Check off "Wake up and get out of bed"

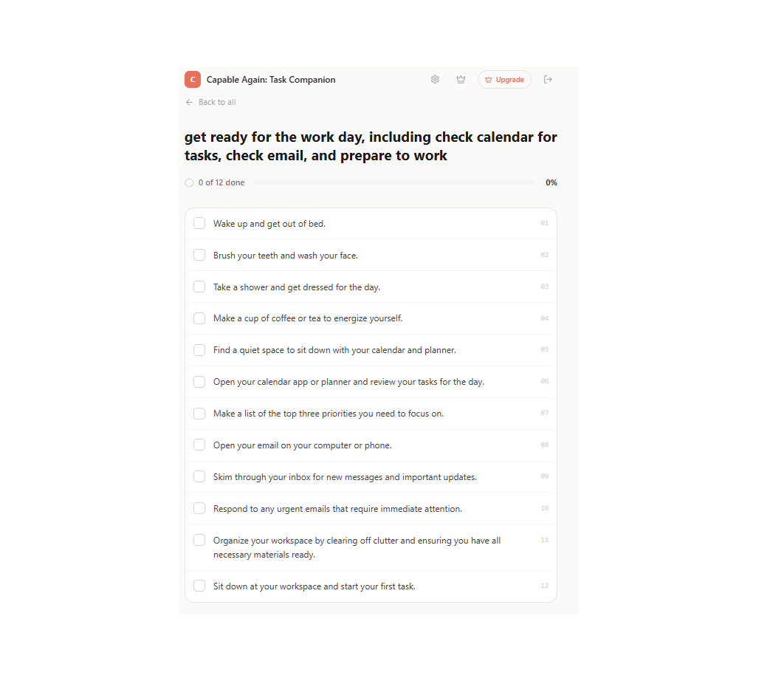[199, 222]
